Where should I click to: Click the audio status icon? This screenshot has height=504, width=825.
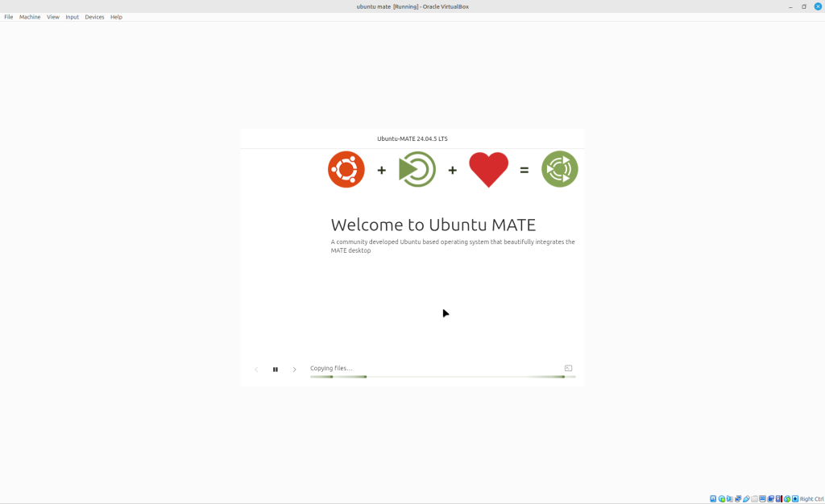[x=730, y=498]
